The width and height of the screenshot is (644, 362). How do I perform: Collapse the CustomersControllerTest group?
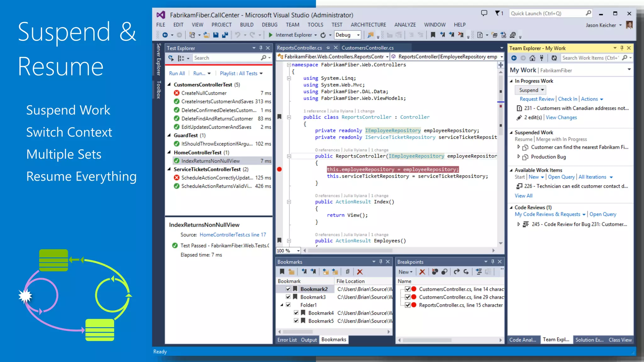(169, 84)
